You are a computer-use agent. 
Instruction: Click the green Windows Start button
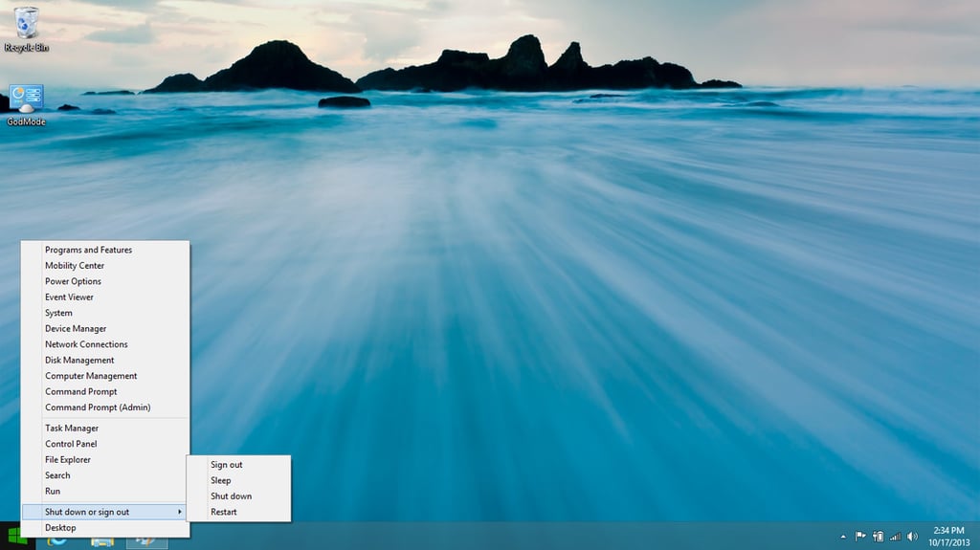point(17,537)
